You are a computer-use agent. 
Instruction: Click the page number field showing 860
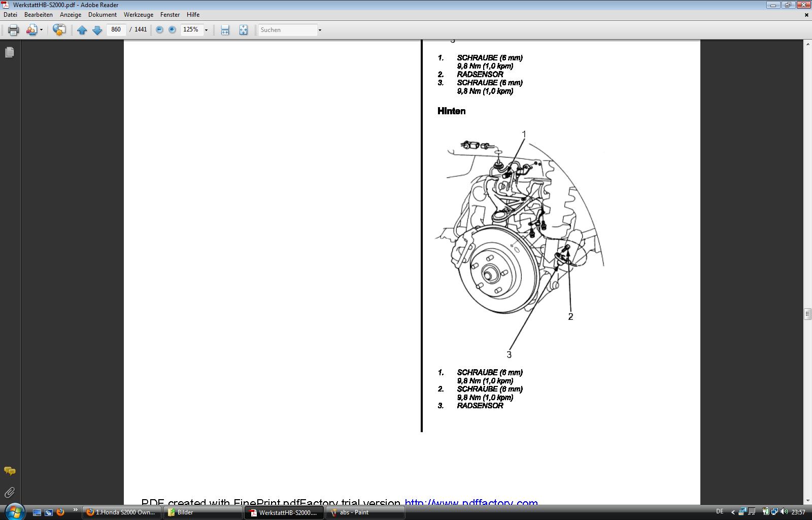(x=116, y=29)
